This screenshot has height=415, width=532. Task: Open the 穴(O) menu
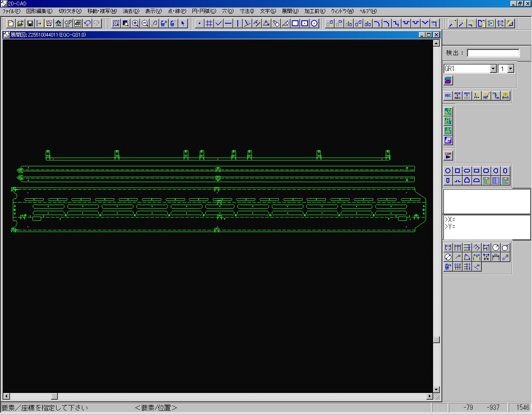(x=228, y=11)
